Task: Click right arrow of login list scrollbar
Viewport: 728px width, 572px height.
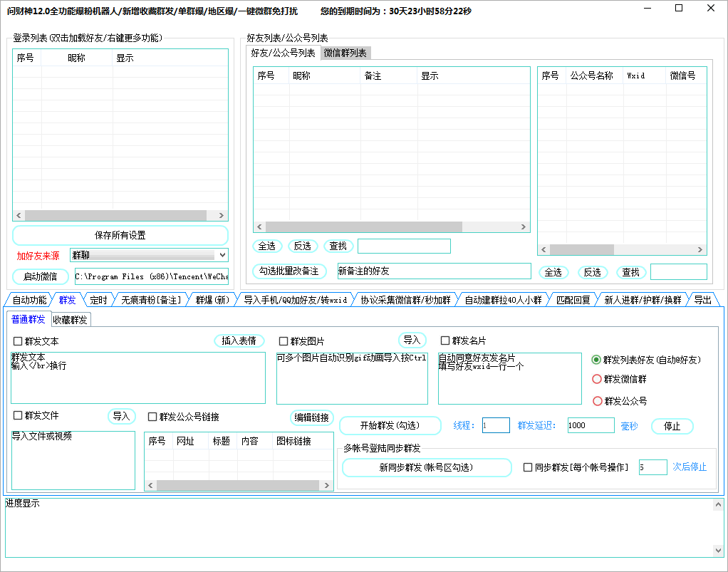Action: pos(222,216)
